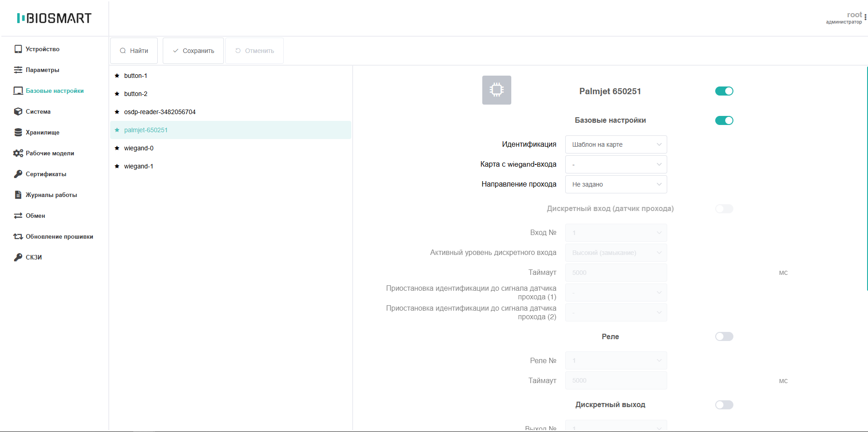Select palmjet-650251 in the device list
Image resolution: width=868 pixels, height=432 pixels.
pyautogui.click(x=231, y=130)
